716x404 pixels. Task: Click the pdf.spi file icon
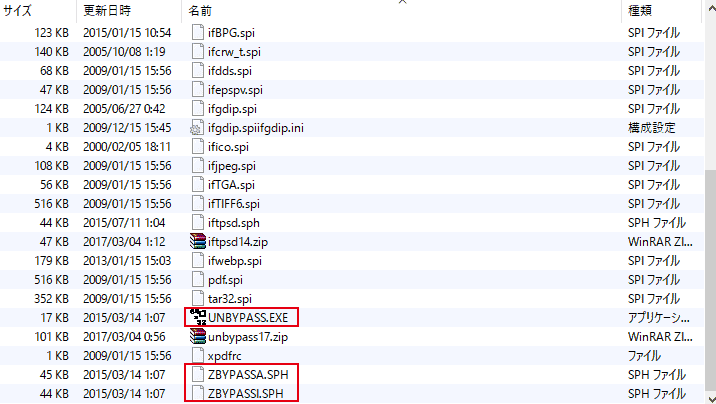pyautogui.click(x=198, y=280)
